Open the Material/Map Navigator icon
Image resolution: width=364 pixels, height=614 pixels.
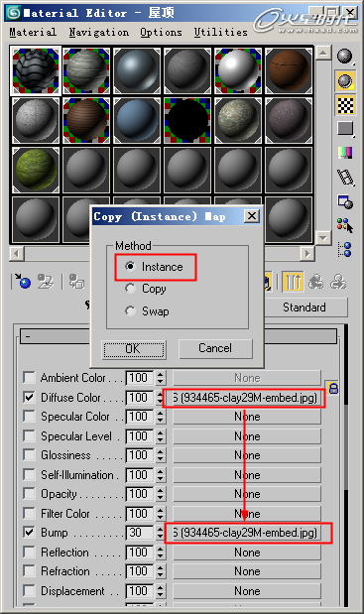(x=345, y=249)
